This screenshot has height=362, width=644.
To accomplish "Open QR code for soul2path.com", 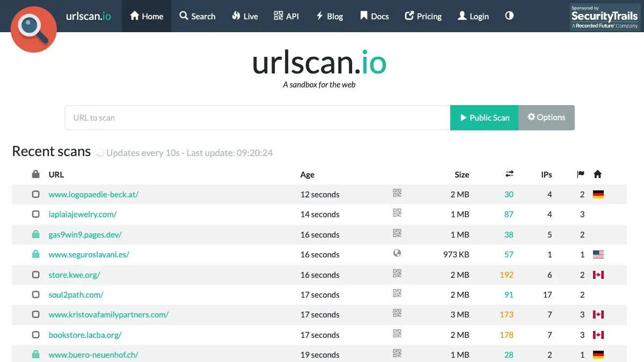I will pyautogui.click(x=397, y=293).
